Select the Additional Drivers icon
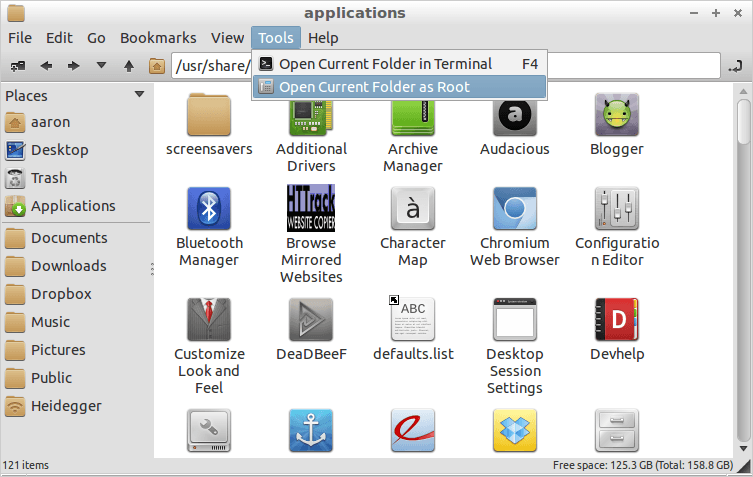Image resolution: width=753 pixels, height=477 pixels. coord(311,118)
